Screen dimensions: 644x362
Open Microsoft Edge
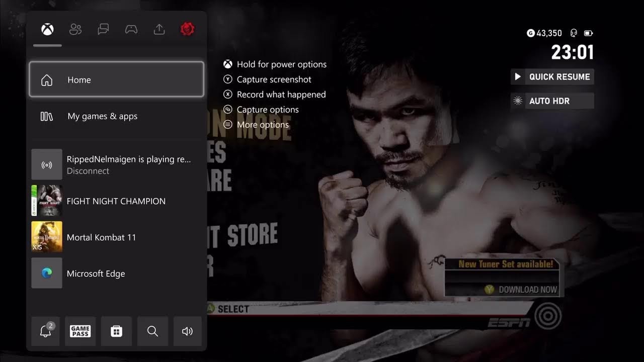pos(116,273)
